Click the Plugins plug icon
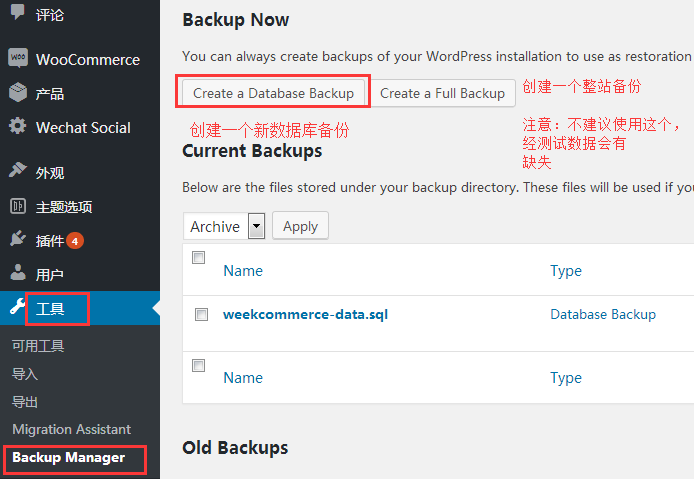Viewport: 694px width, 479px height. click(18, 239)
